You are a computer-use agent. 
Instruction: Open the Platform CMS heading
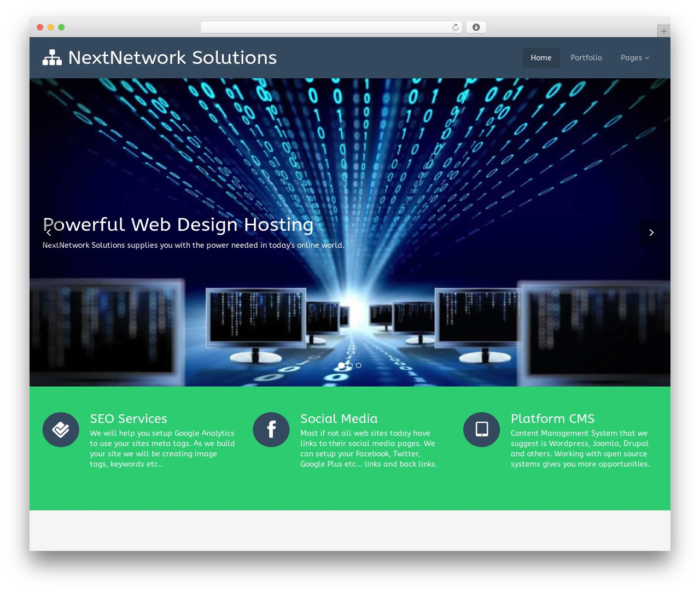pos(552,418)
